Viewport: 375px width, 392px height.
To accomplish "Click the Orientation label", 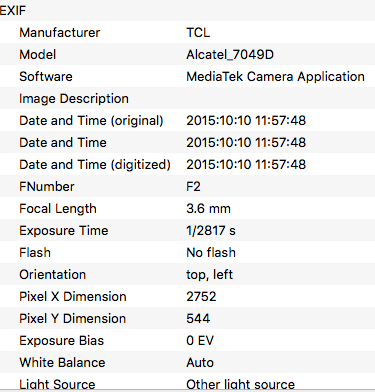I will [x=53, y=275].
